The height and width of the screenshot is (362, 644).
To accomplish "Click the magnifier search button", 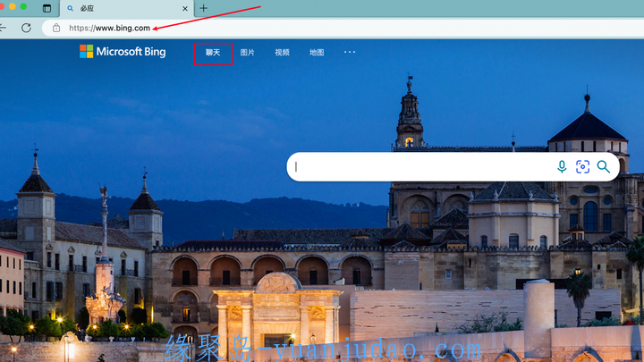I will point(604,166).
